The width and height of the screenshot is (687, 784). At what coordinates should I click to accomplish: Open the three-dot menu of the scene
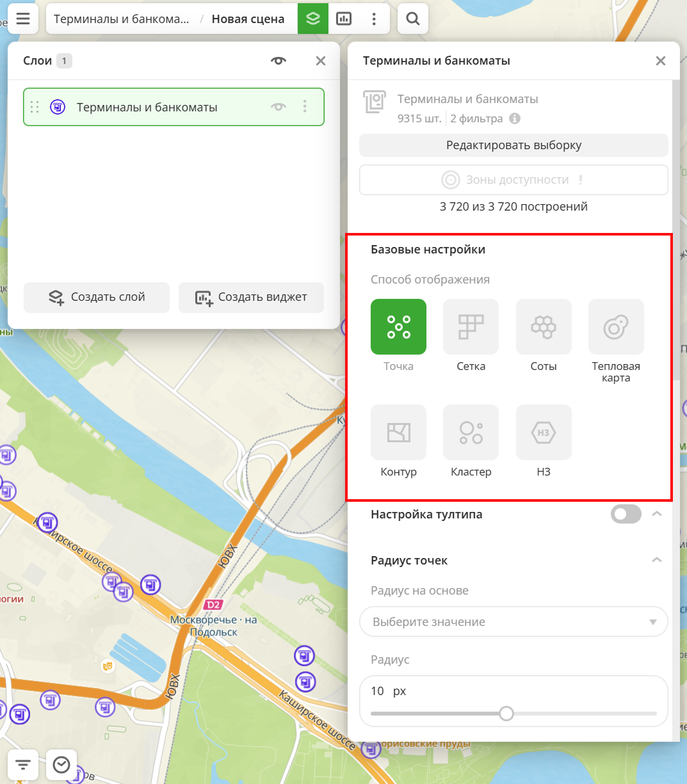(x=374, y=19)
